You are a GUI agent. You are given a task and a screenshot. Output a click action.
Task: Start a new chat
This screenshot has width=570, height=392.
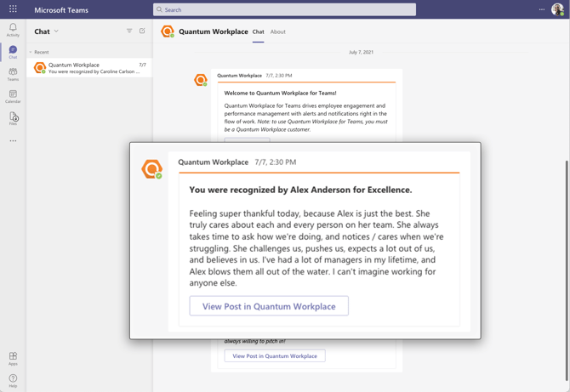(x=142, y=31)
